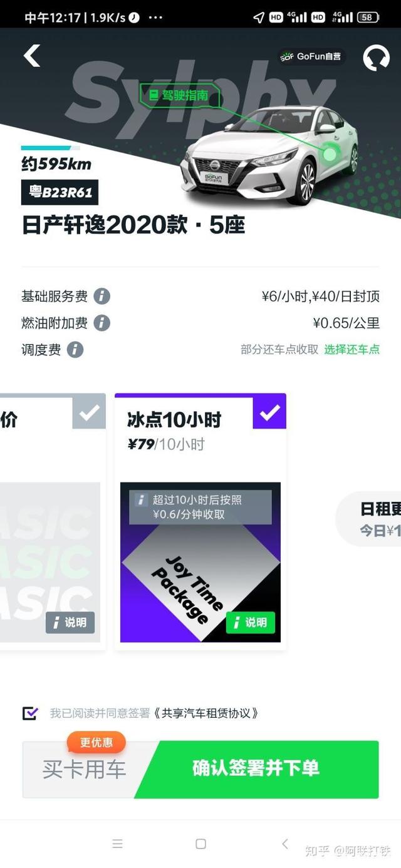The image size is (401, 868).
Task: Show info for 调度费
Action: 75,349
